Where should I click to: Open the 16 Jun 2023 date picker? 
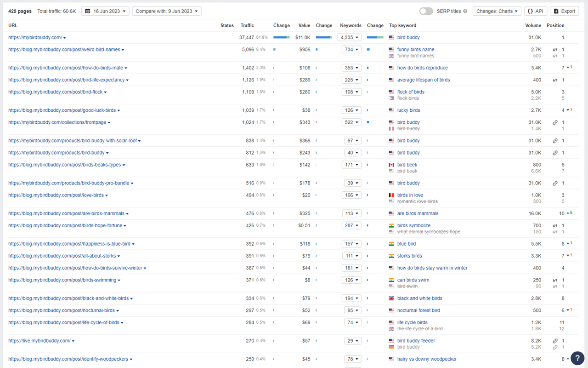tap(105, 11)
